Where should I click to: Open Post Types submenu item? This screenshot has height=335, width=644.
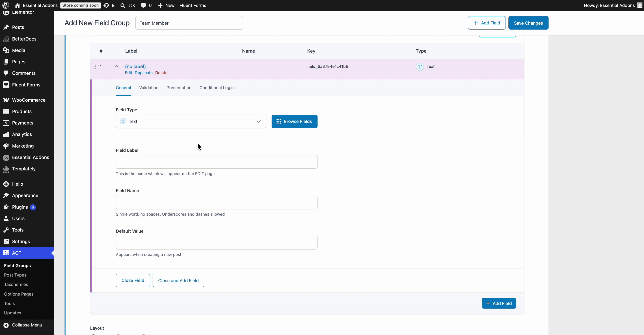click(x=15, y=275)
